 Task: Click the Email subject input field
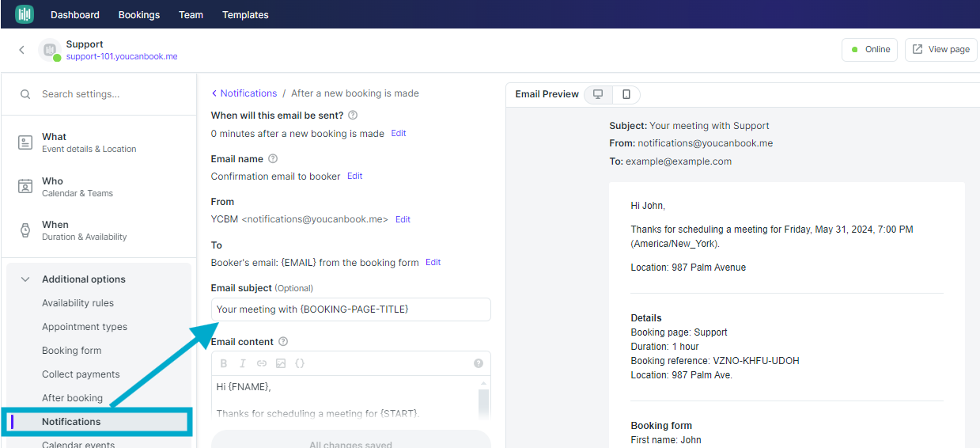pyautogui.click(x=351, y=309)
